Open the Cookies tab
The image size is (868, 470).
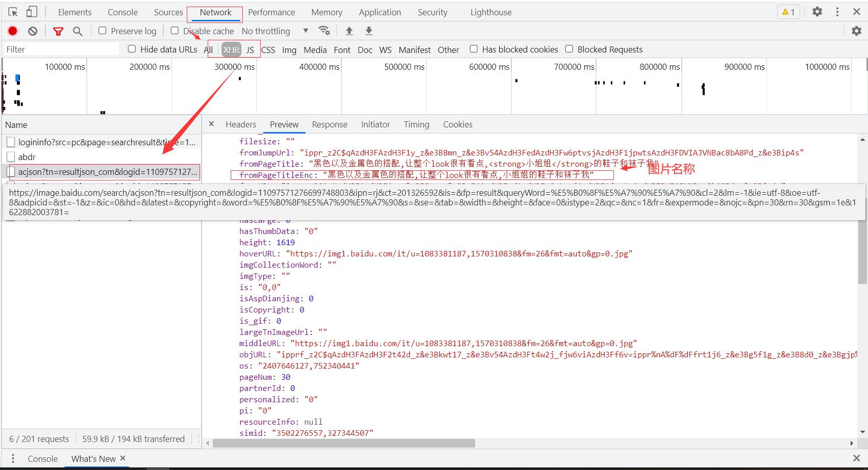point(458,124)
